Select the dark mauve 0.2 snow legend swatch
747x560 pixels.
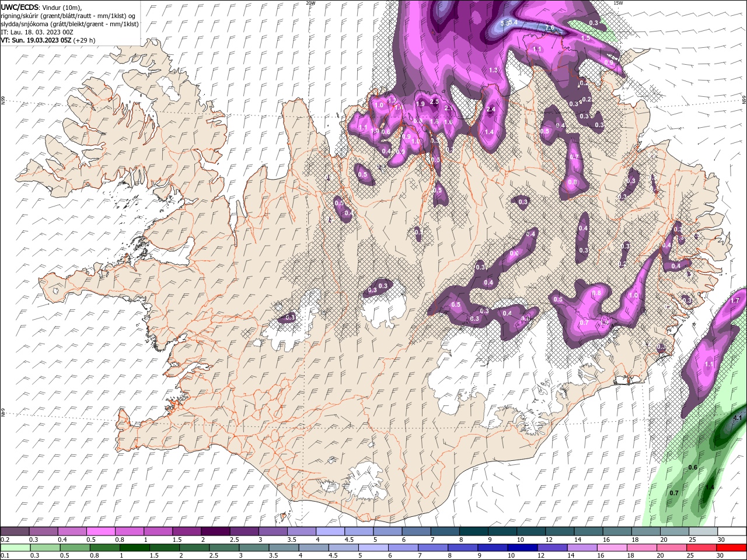click(15, 531)
